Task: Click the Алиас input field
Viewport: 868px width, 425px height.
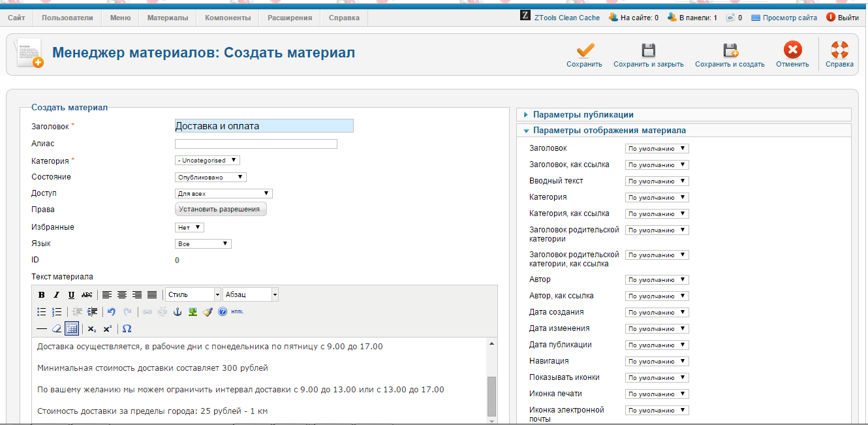Action: pos(256,144)
